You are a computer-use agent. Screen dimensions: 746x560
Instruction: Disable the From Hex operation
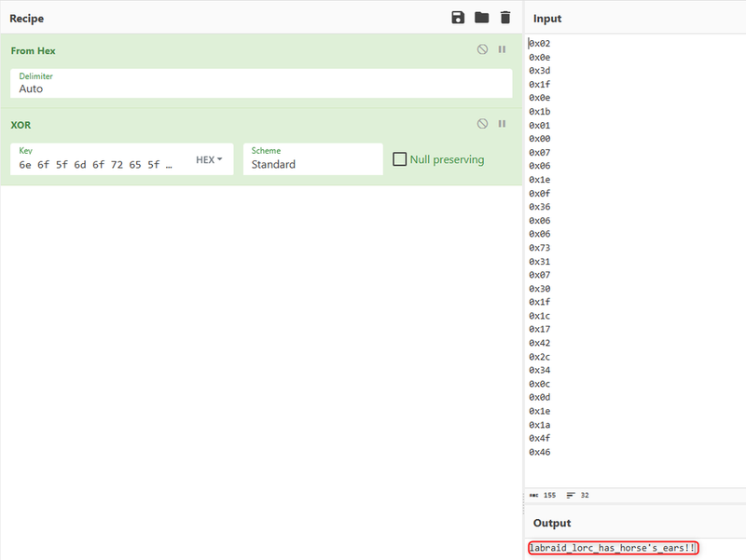tap(482, 49)
